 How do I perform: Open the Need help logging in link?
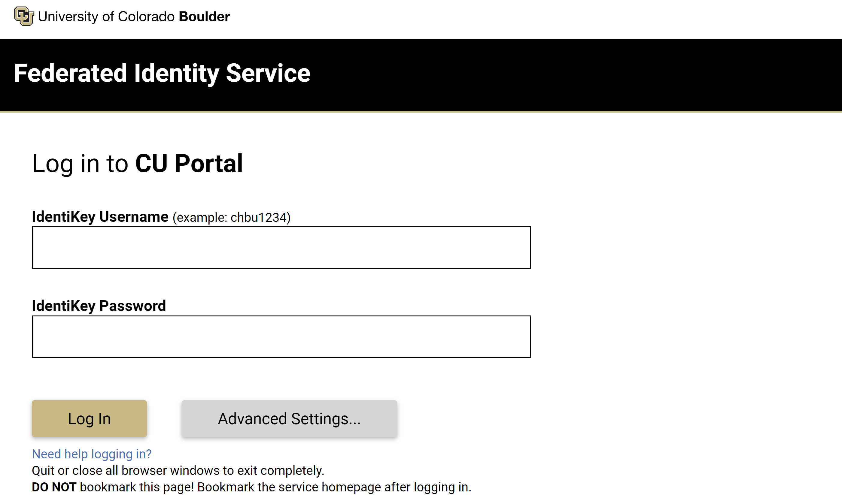pos(92,454)
